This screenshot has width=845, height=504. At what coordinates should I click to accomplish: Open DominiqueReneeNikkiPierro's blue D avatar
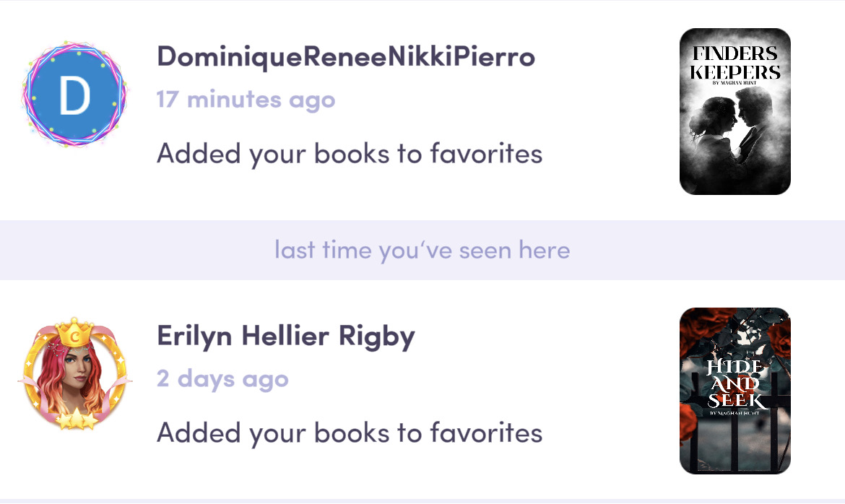click(74, 94)
